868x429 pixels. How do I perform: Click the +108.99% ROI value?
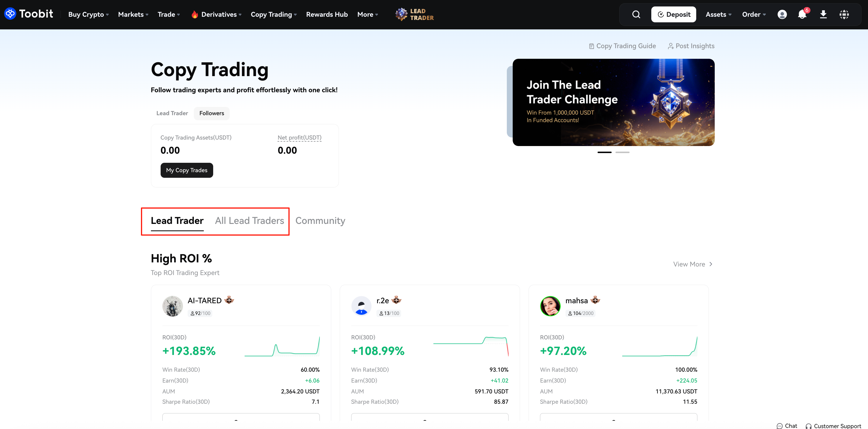click(377, 351)
